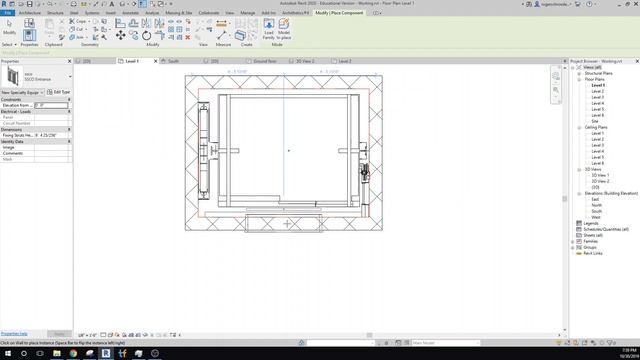Viewport: 640px width, 360px height.
Task: Close the Properties palette
Action: click(x=69, y=61)
